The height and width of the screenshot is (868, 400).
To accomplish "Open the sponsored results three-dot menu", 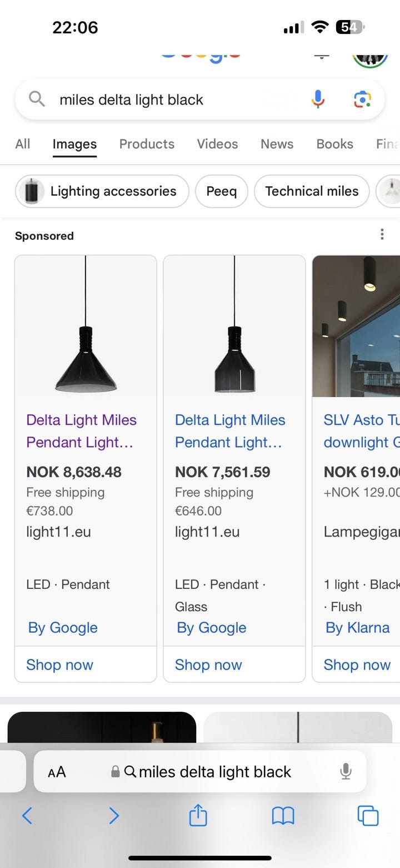I will pos(382,235).
